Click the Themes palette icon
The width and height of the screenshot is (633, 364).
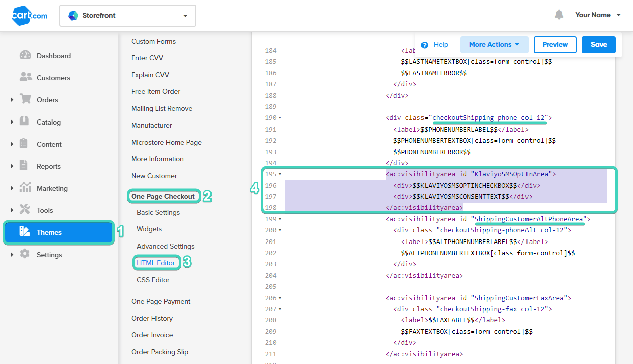pyautogui.click(x=25, y=232)
